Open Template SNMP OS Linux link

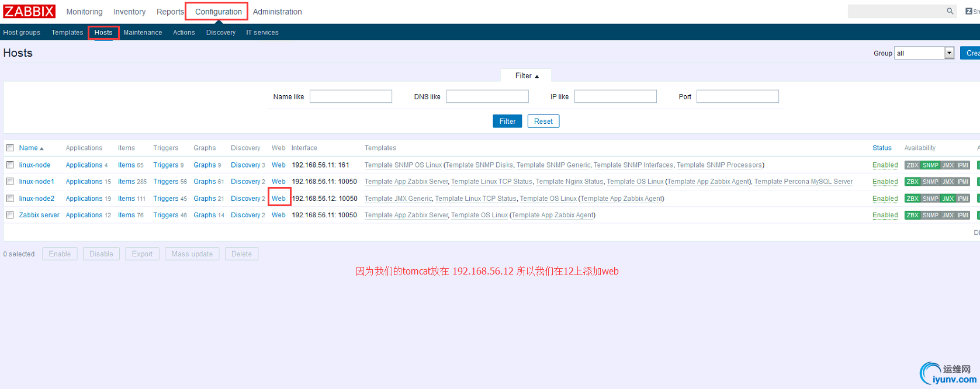403,165
